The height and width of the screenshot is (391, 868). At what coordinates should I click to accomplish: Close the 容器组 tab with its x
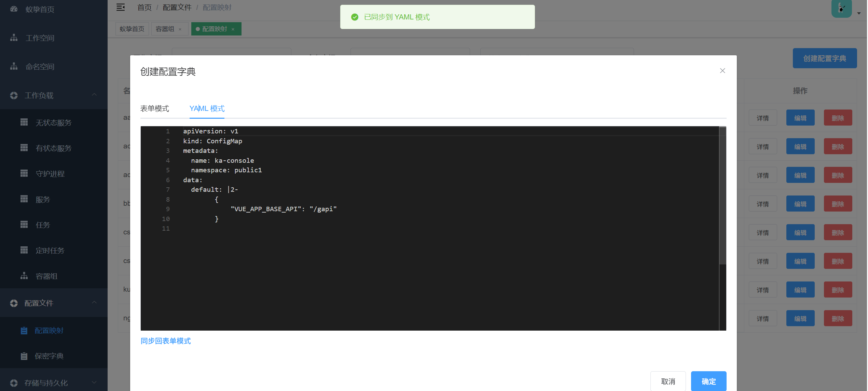coord(180,29)
